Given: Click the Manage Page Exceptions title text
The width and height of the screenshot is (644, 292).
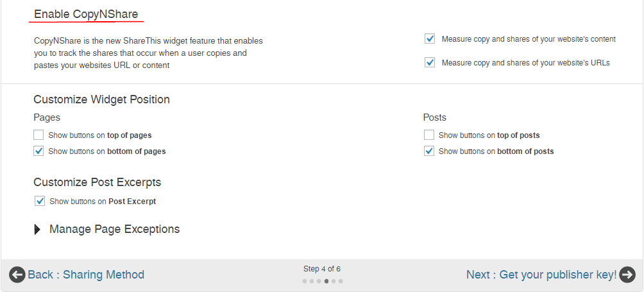Looking at the screenshot, I should (115, 228).
